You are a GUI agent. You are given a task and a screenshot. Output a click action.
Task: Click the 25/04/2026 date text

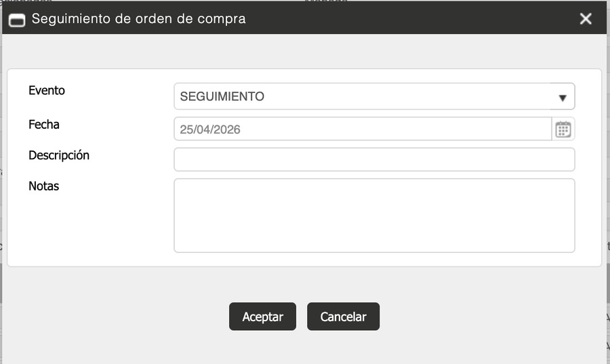210,129
